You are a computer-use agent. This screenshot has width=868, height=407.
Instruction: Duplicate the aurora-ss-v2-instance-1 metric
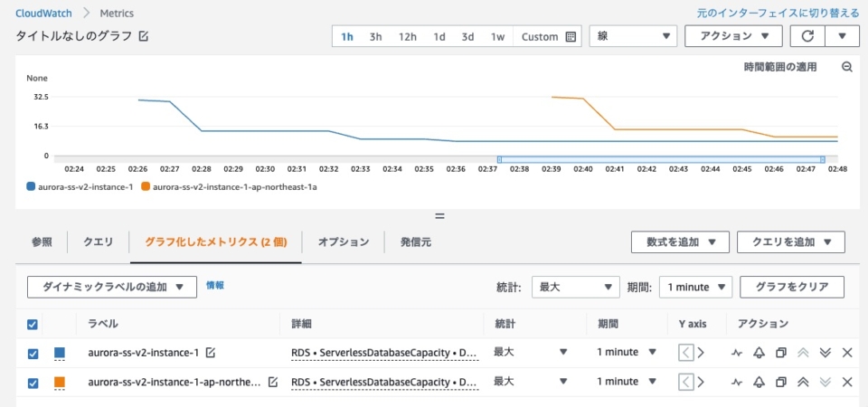coord(780,353)
